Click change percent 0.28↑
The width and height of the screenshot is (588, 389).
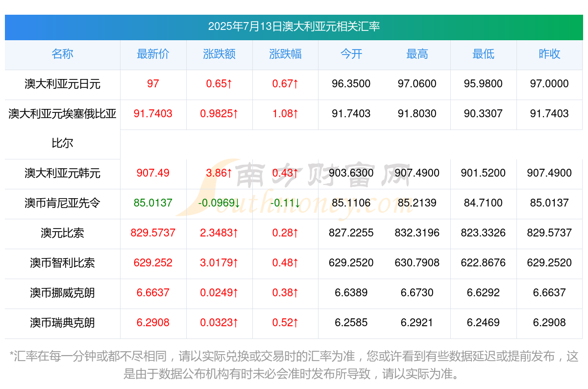[x=285, y=233]
